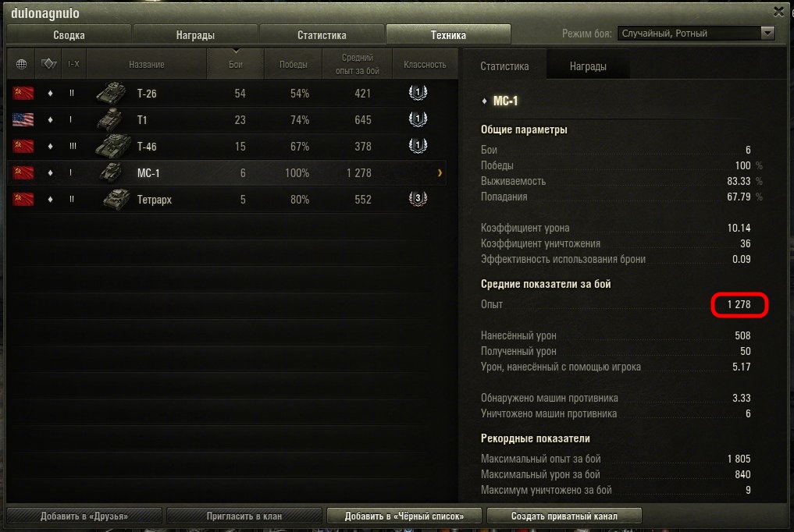Viewport: 794px width, 532px height.
Task: Click the T-46 tank icon
Action: 113,146
